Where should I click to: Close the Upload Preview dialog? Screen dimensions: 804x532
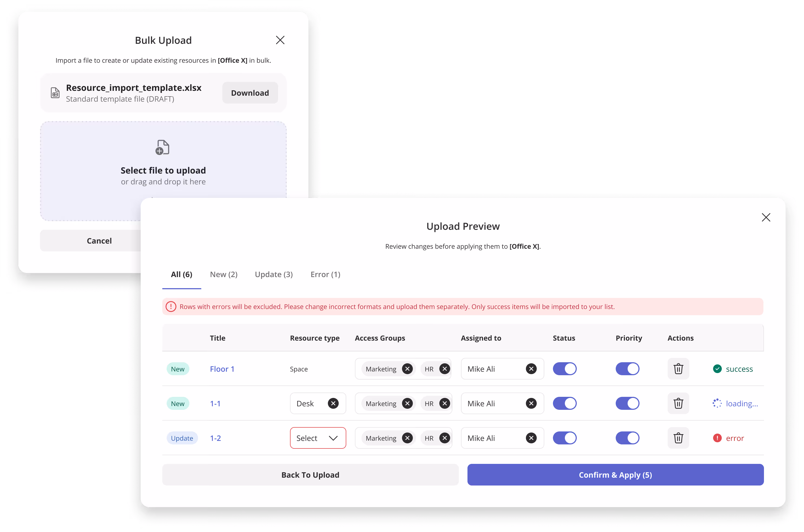tap(766, 217)
